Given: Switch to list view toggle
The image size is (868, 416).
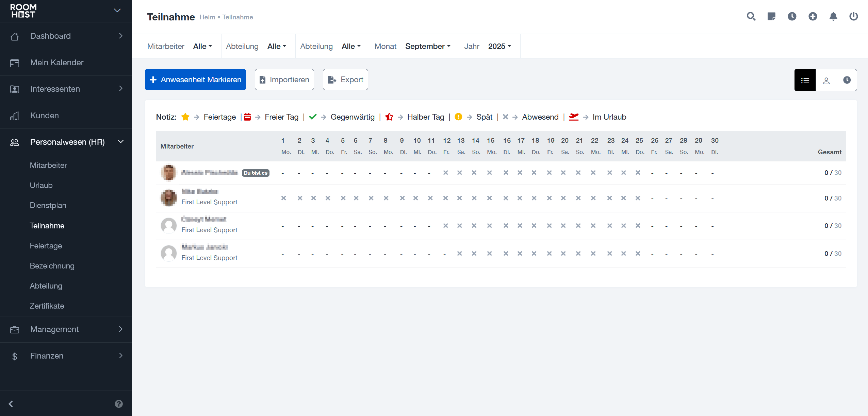Looking at the screenshot, I should pyautogui.click(x=805, y=80).
